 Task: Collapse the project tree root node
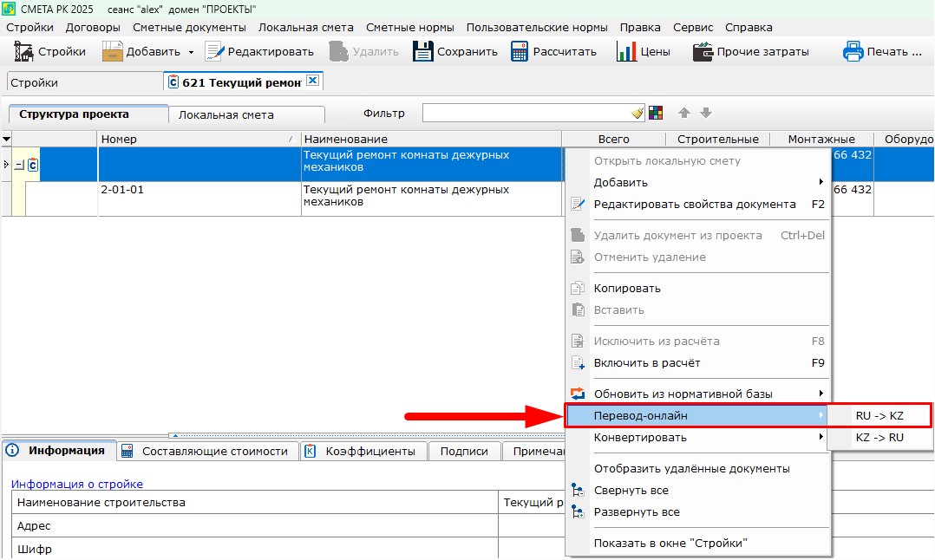click(x=19, y=165)
